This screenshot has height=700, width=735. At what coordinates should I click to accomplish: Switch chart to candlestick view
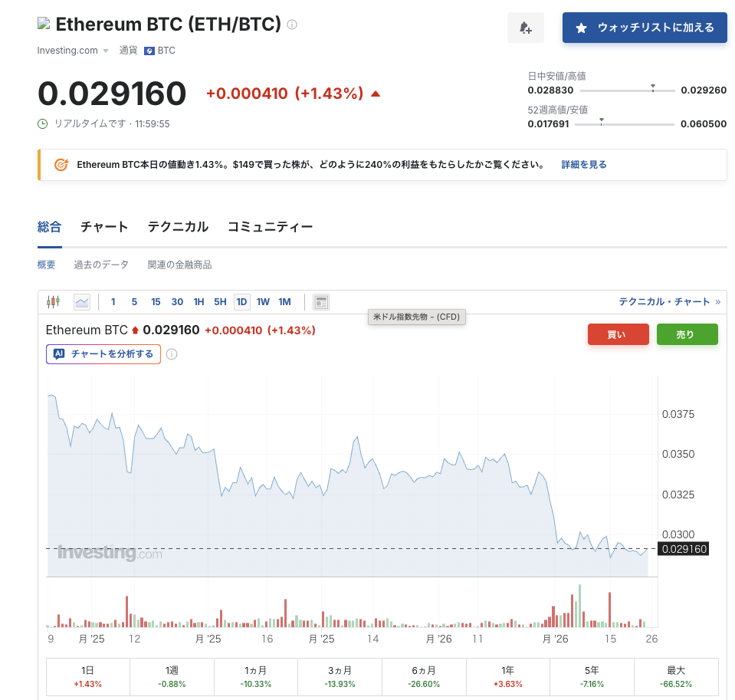(x=53, y=302)
